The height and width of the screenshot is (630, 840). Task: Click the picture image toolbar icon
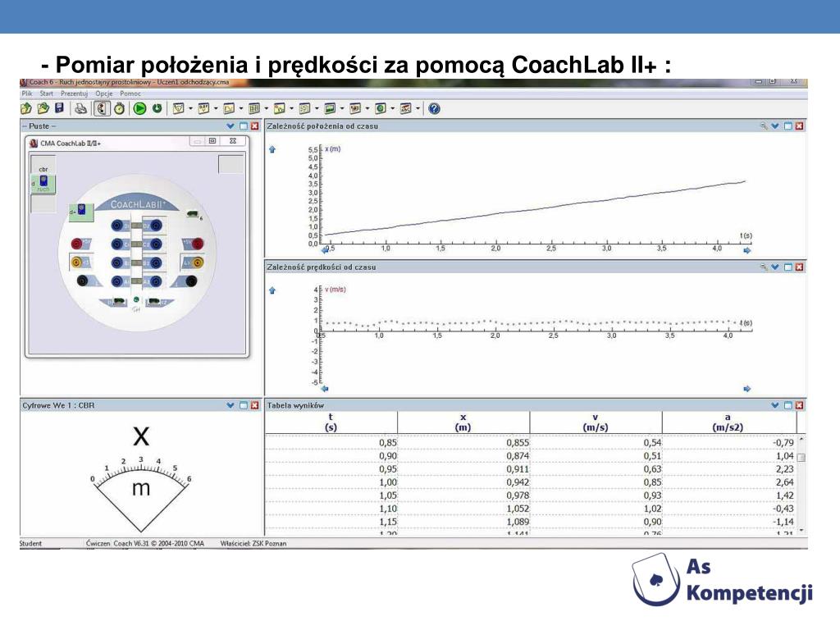click(330, 109)
